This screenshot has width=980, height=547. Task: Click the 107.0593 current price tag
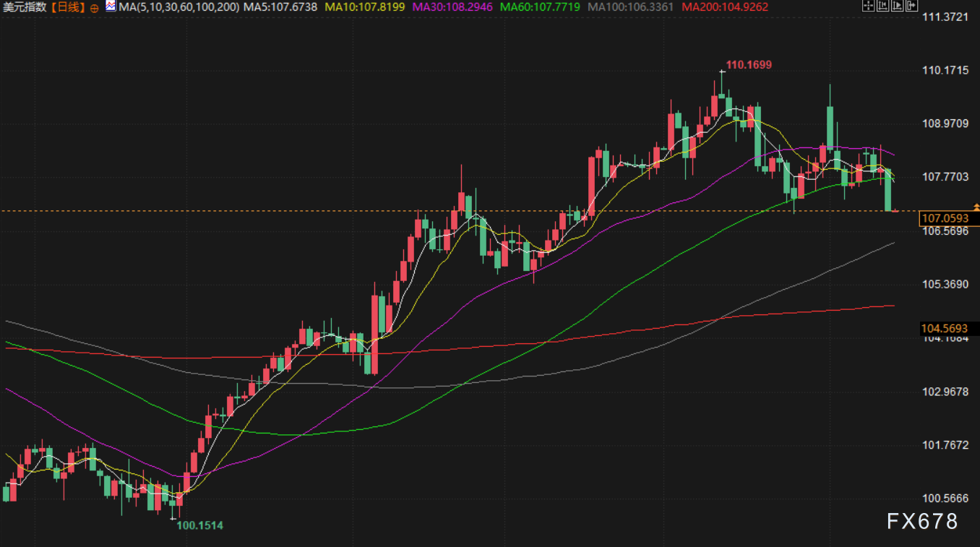(x=948, y=217)
